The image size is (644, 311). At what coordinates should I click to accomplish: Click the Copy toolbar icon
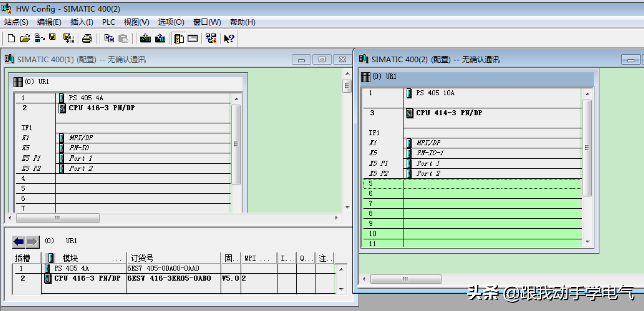coord(109,38)
